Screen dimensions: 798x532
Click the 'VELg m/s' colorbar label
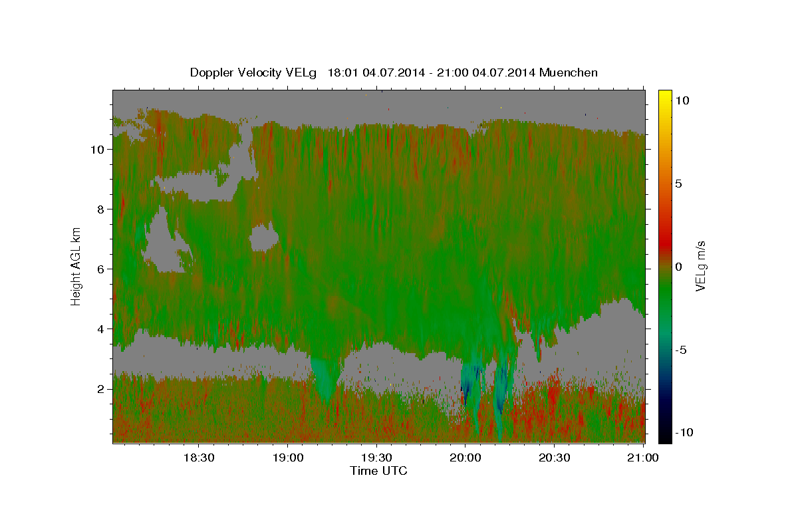700,265
